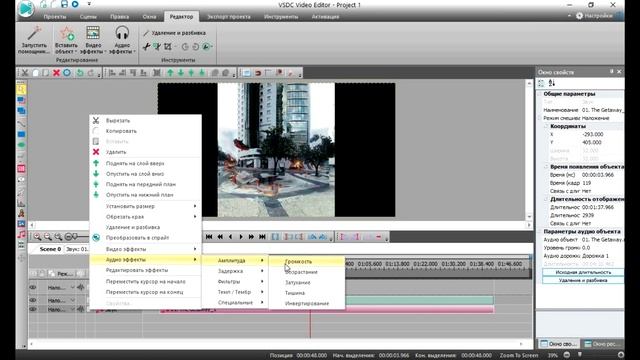Choose Вырезать in context menu
The width and height of the screenshot is (640, 360).
145,120
